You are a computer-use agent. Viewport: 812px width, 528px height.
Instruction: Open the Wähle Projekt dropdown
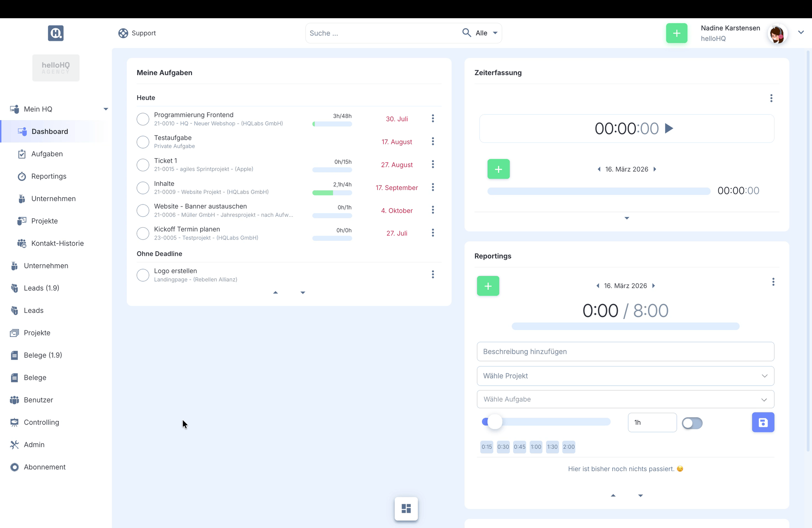tap(625, 376)
